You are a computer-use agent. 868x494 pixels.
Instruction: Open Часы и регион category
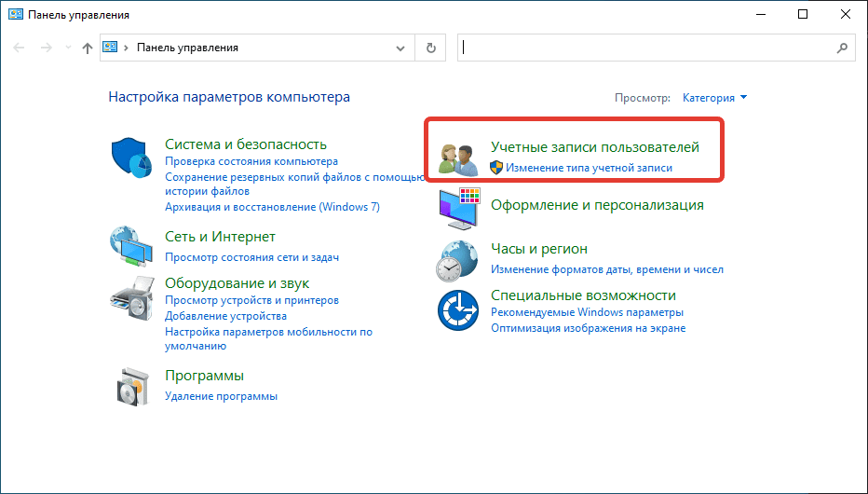click(539, 249)
